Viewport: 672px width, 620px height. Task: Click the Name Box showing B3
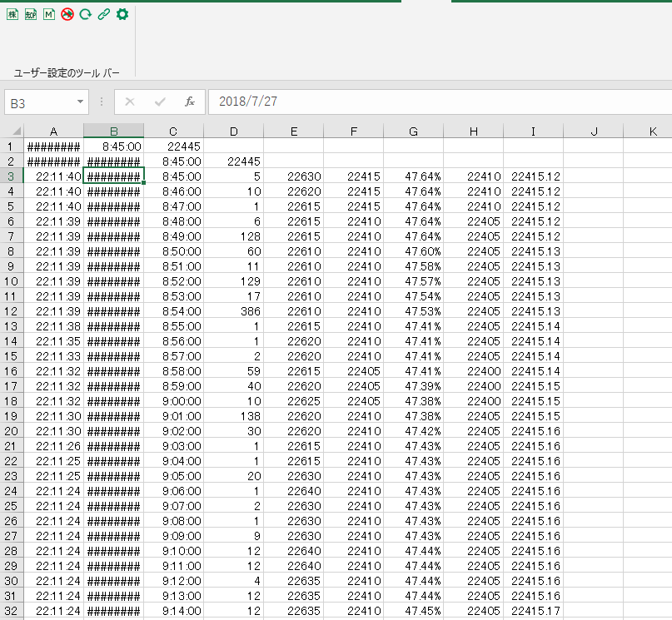[37, 102]
